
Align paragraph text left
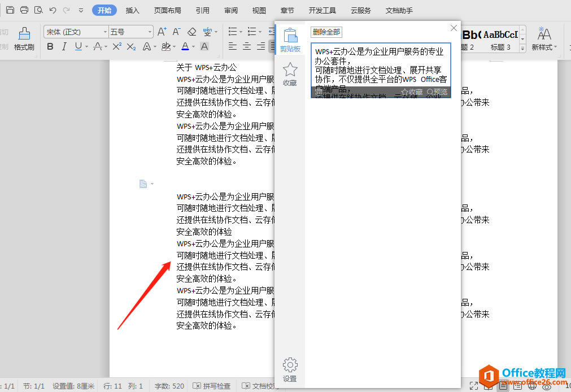pos(232,46)
